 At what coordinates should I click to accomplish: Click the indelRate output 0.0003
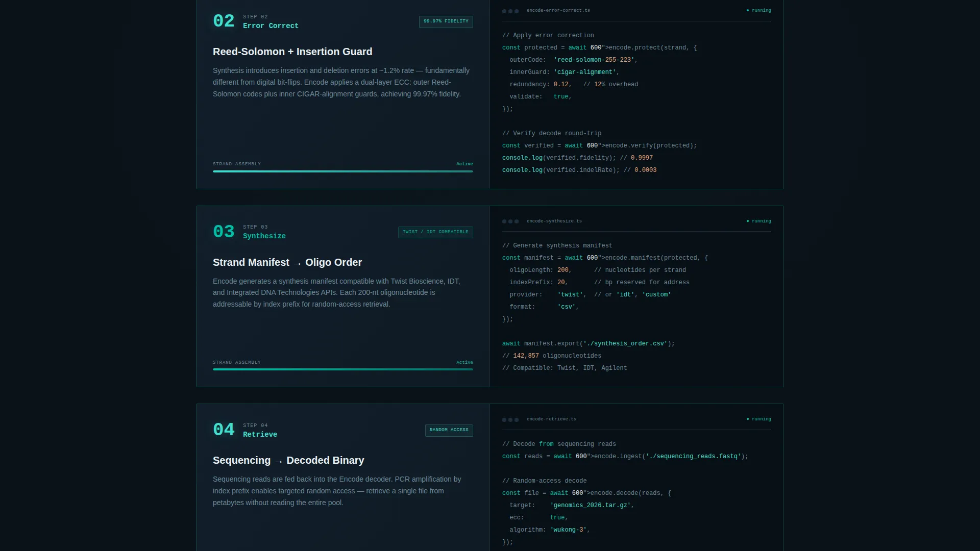coord(646,170)
